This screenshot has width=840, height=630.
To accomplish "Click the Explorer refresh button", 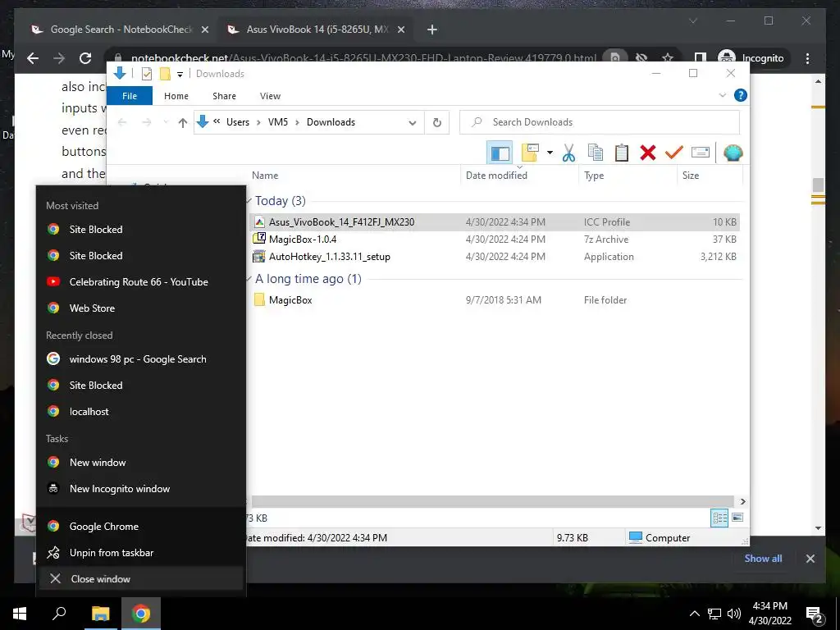I will tap(437, 123).
